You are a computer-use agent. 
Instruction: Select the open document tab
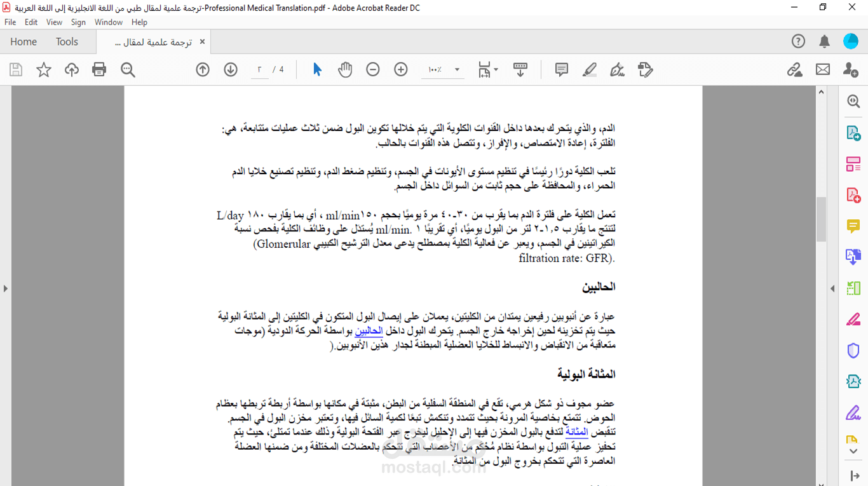(x=153, y=42)
